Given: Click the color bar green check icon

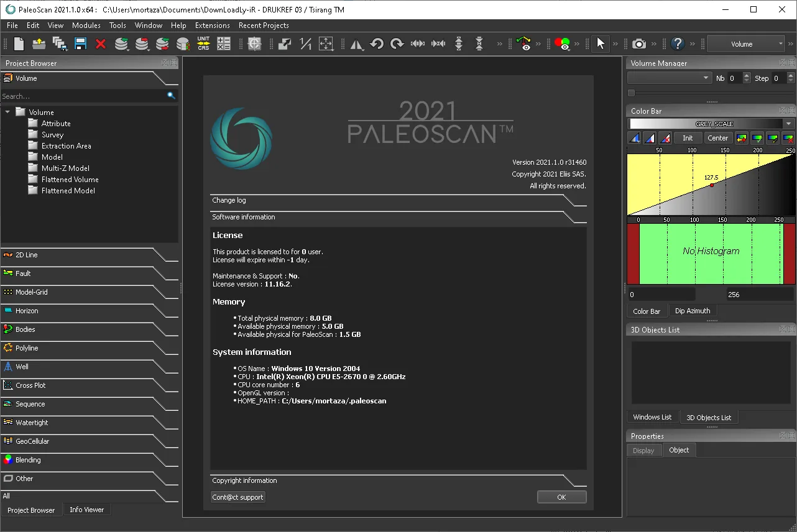Looking at the screenshot, I should 757,138.
